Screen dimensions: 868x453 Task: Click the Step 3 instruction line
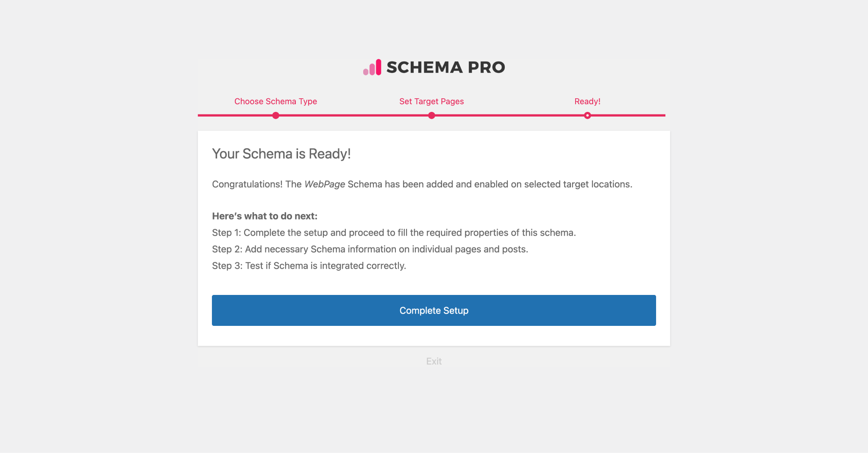(x=309, y=266)
